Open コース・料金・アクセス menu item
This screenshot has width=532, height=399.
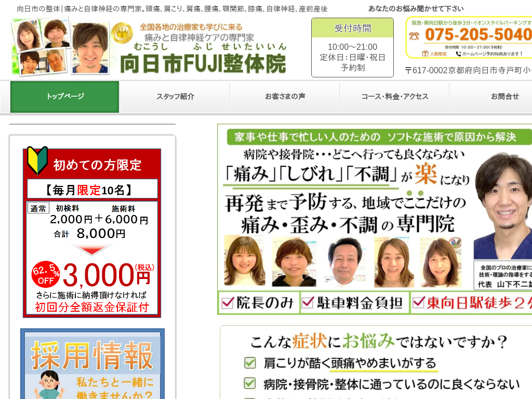click(394, 97)
